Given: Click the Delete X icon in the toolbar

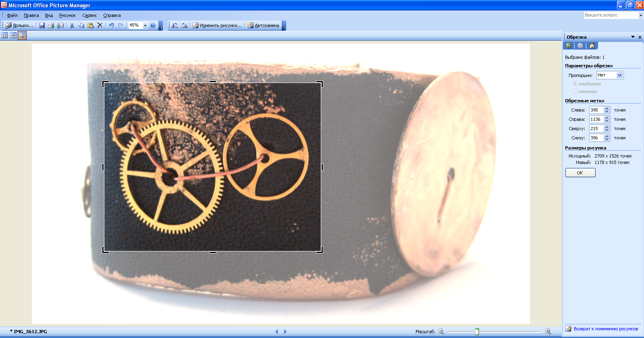Looking at the screenshot, I should coord(100,25).
